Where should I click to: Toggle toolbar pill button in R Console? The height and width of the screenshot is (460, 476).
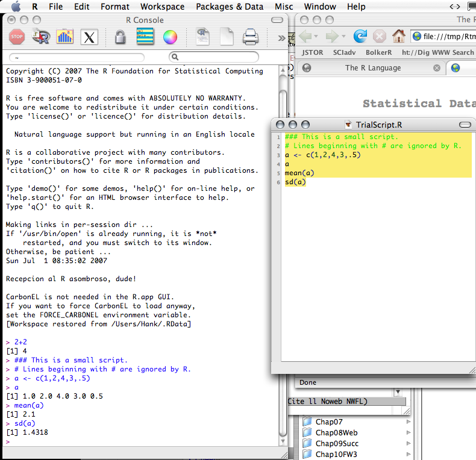click(277, 20)
